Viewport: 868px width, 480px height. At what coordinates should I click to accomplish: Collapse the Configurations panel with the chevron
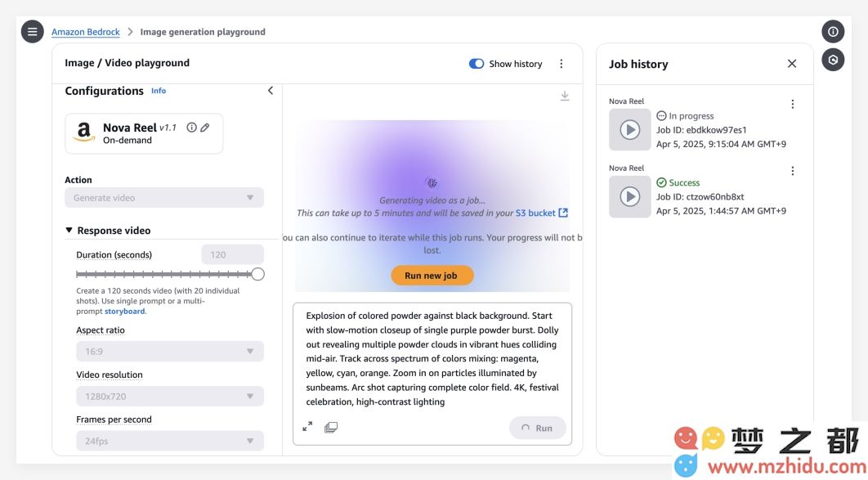tap(271, 91)
